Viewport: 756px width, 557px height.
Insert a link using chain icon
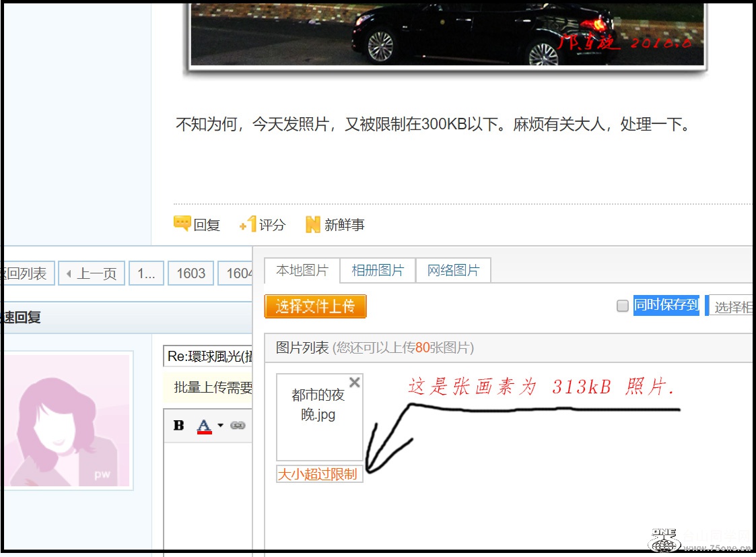[x=238, y=426]
